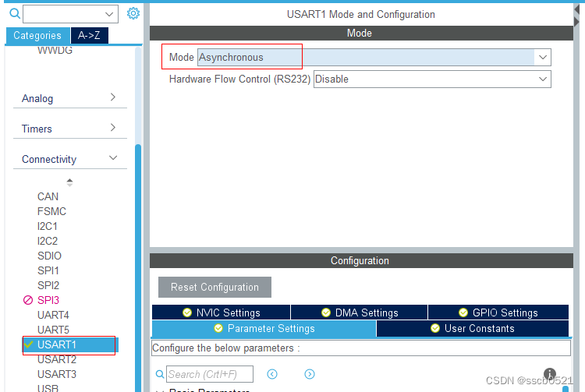Screen dimensions: 585x392
Task: Click the Search (Crtl+F) parameter field
Action: [x=210, y=374]
